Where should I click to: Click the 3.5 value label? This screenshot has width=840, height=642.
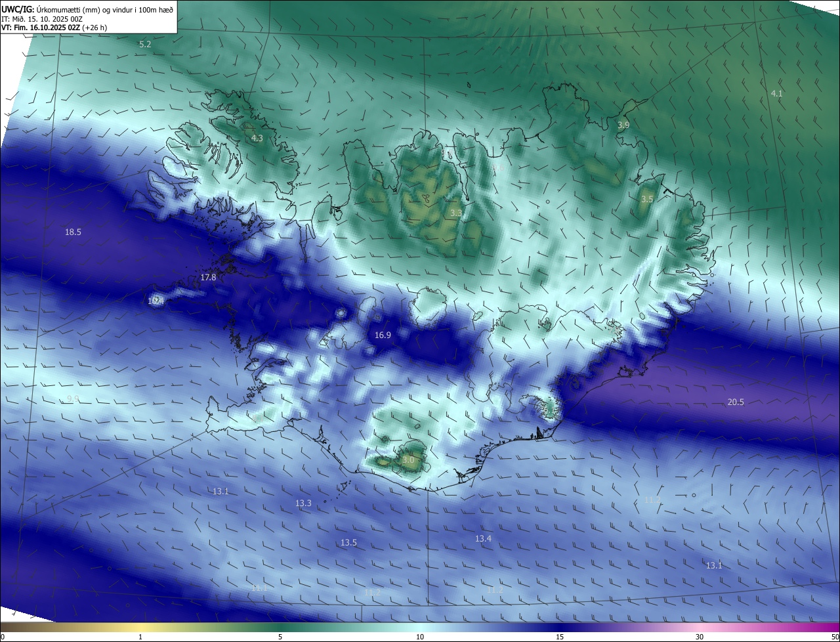pos(647,199)
